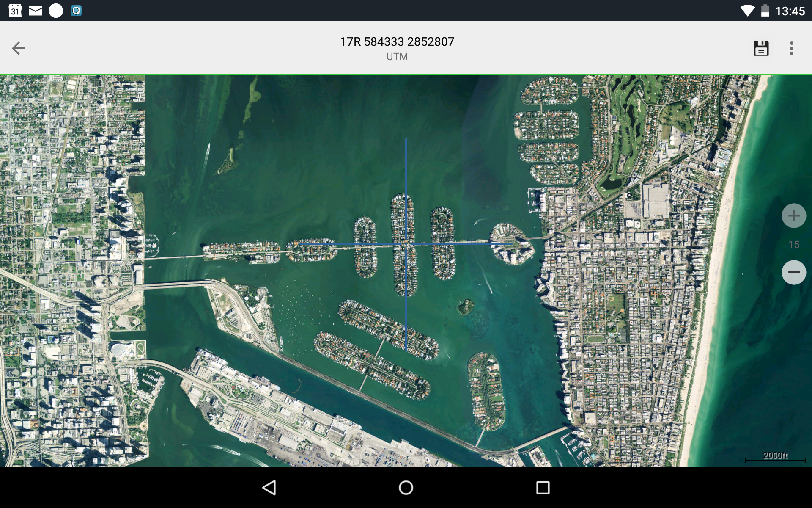Zoom in with the plus button
Viewport: 812px width, 508px height.
[793, 216]
